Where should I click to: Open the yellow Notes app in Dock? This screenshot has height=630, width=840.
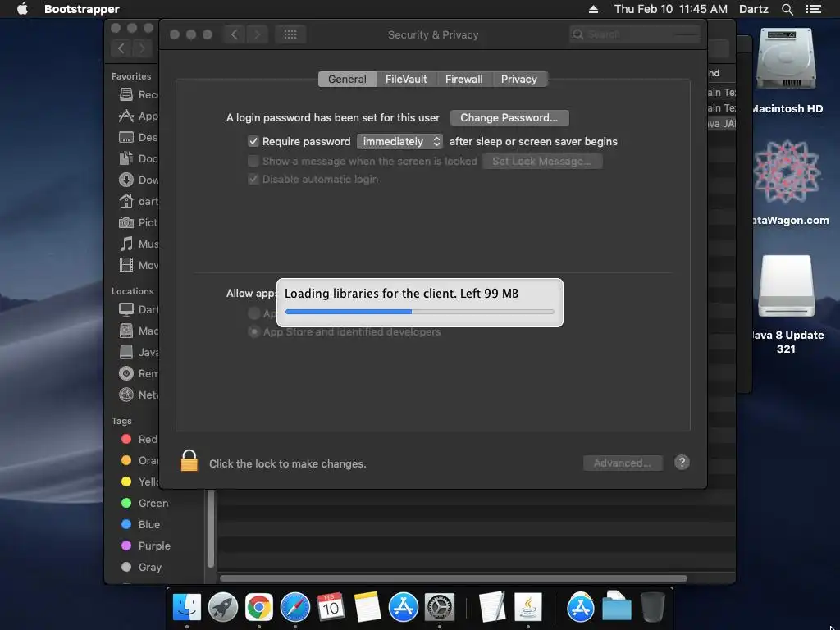pos(367,608)
